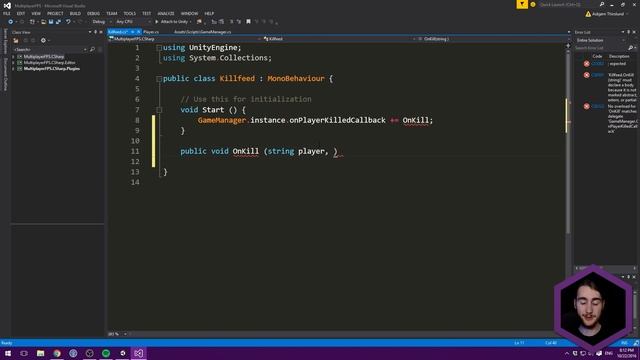Open the OnKill member navigation dropdown
The height and width of the screenshot is (360, 640).
pyautogui.click(x=493, y=39)
